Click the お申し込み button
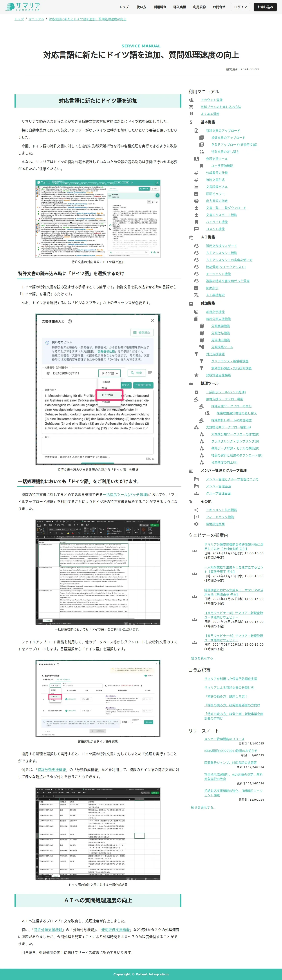The width and height of the screenshot is (282, 980). (x=265, y=7)
